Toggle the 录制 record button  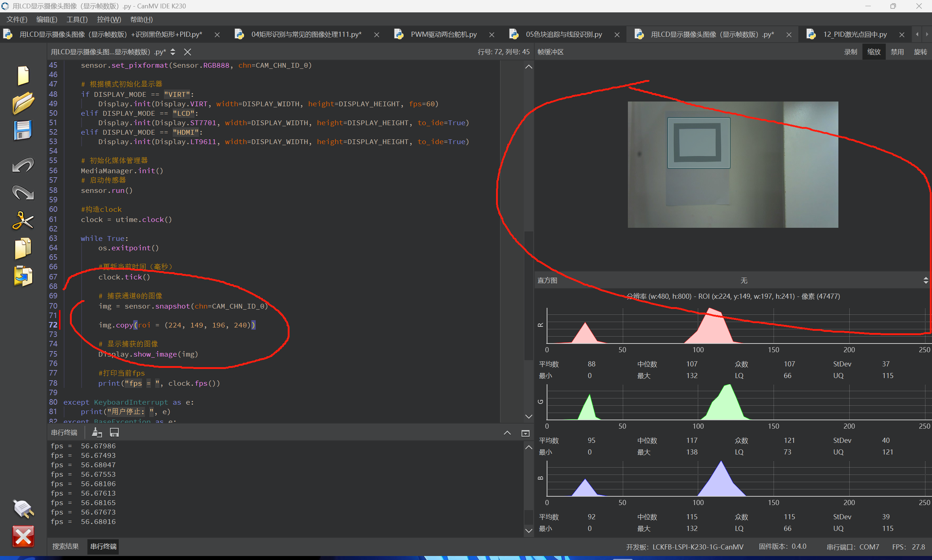[x=850, y=52]
